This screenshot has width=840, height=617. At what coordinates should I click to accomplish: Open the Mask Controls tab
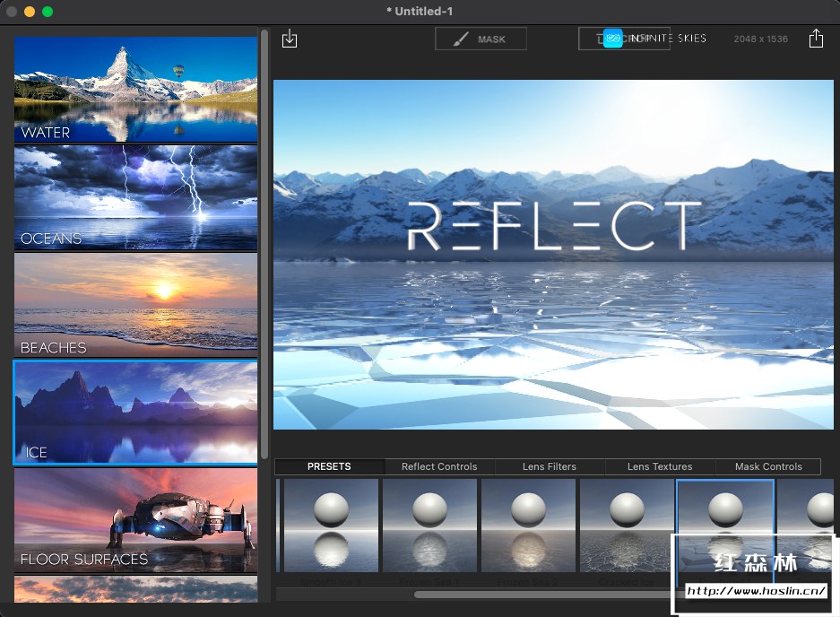click(768, 466)
